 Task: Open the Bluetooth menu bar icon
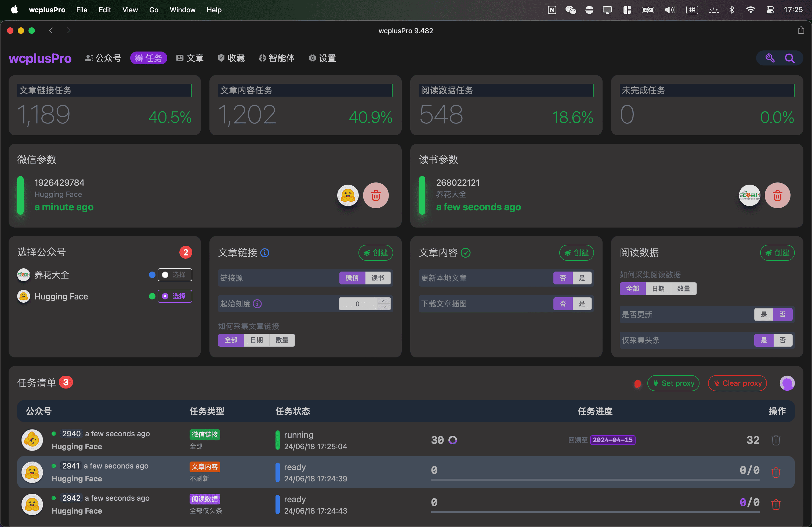point(731,10)
